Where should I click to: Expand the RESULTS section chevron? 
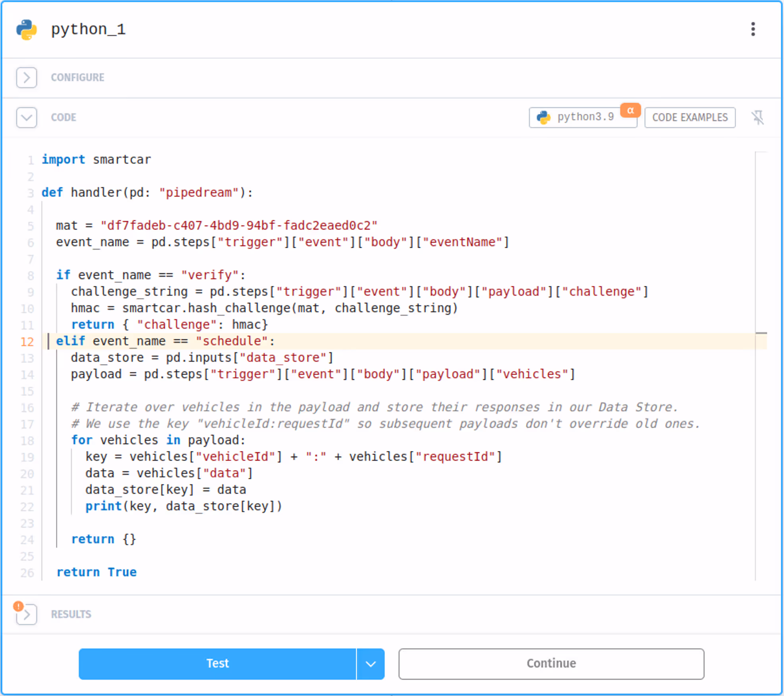pos(27,614)
